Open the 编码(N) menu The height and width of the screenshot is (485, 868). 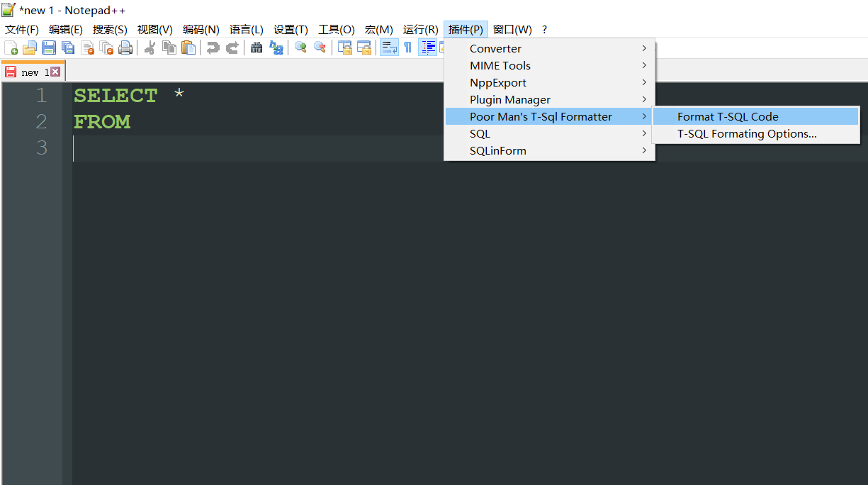(201, 29)
